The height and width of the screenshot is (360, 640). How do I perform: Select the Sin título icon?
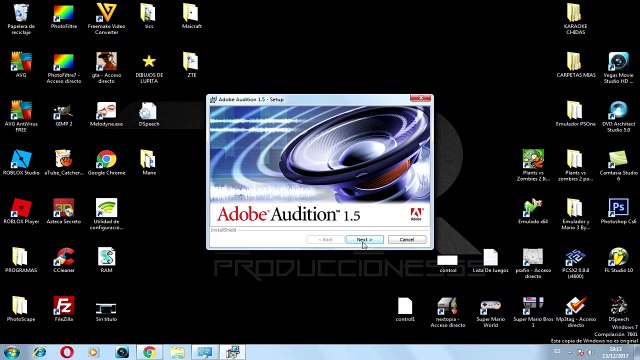click(107, 311)
